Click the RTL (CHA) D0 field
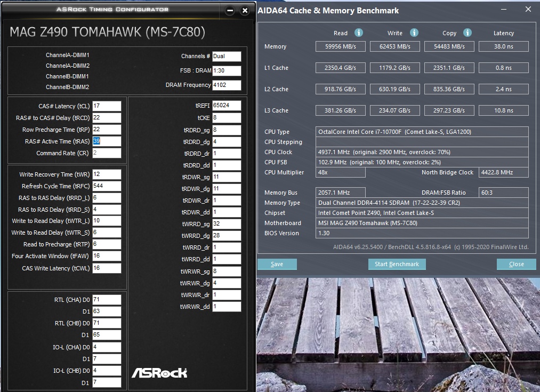 point(107,300)
